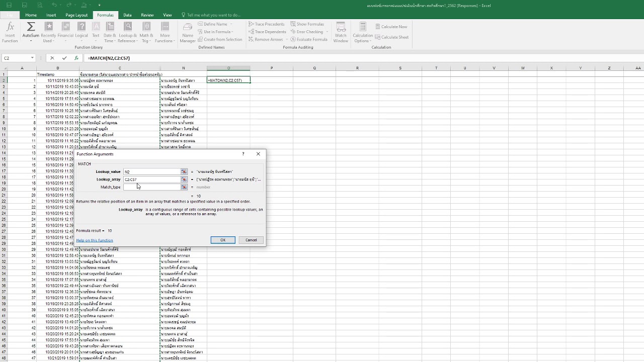Expand the AutoSum dropdown arrow
The width and height of the screenshot is (644, 362).
point(31,41)
